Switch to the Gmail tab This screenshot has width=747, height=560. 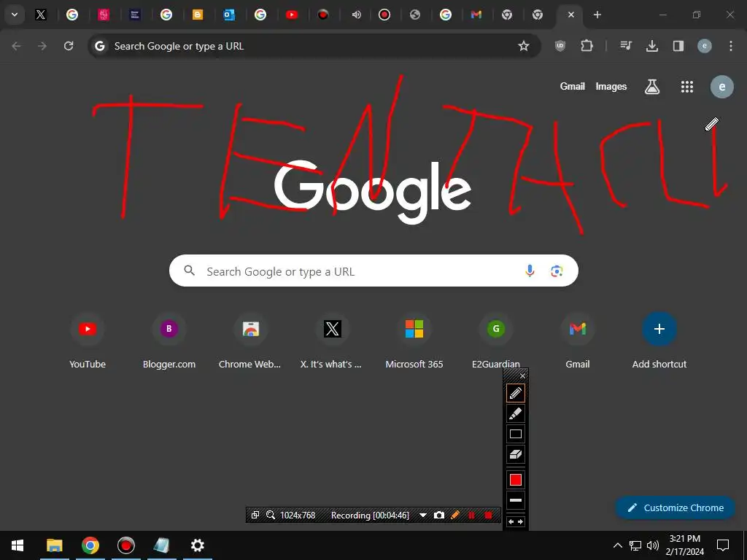pos(476,15)
